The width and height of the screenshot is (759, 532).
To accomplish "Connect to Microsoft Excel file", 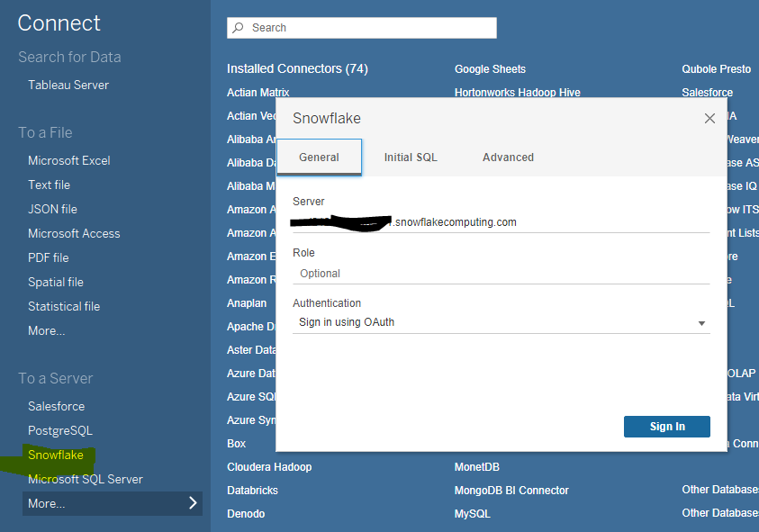I will tap(69, 160).
